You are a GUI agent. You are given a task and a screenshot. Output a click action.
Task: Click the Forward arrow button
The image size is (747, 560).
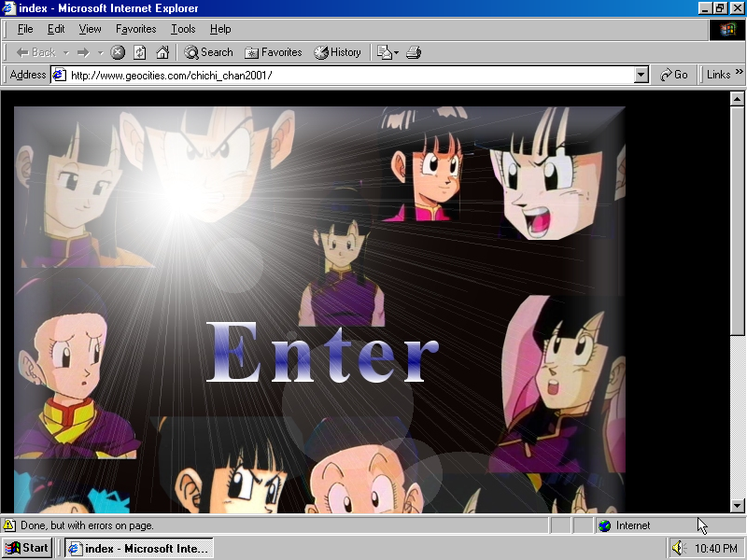click(x=83, y=52)
